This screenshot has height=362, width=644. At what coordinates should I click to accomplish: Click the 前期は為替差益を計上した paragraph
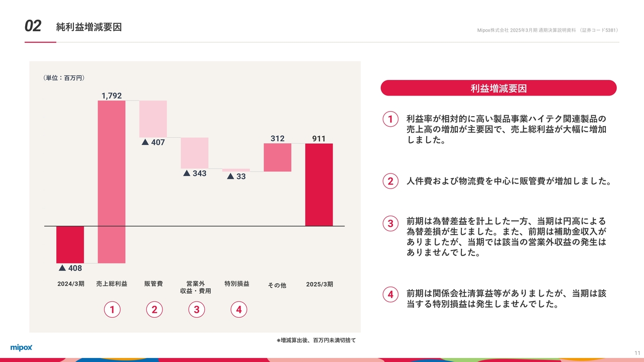coord(506,237)
